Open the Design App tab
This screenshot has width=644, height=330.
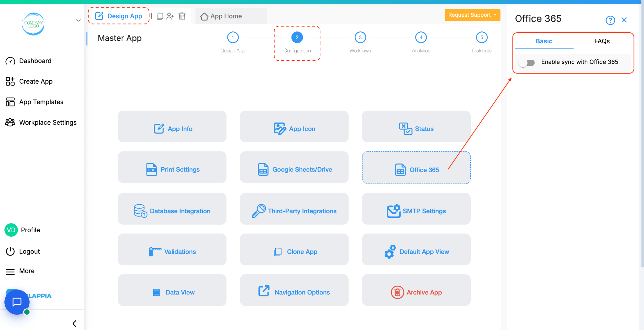click(x=119, y=16)
